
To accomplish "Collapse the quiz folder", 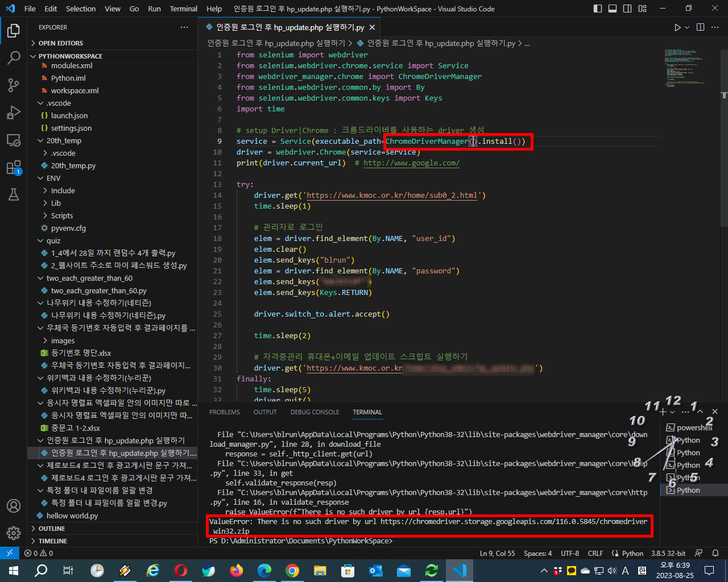I will pyautogui.click(x=53, y=240).
